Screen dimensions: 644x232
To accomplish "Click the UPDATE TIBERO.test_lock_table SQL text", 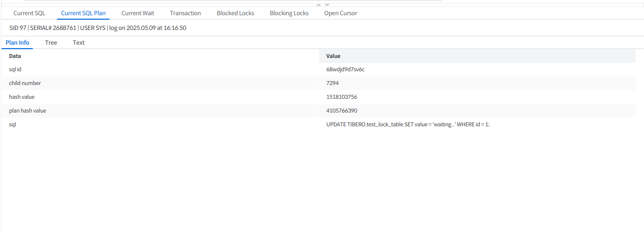I will click(x=408, y=124).
